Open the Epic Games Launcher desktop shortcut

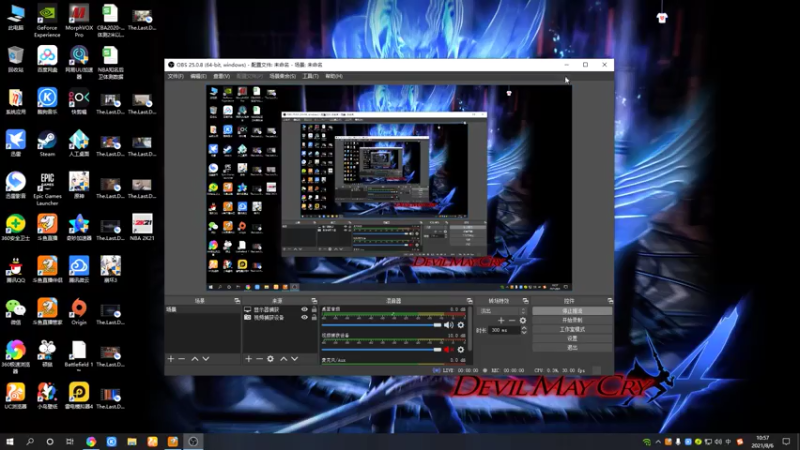point(47,189)
